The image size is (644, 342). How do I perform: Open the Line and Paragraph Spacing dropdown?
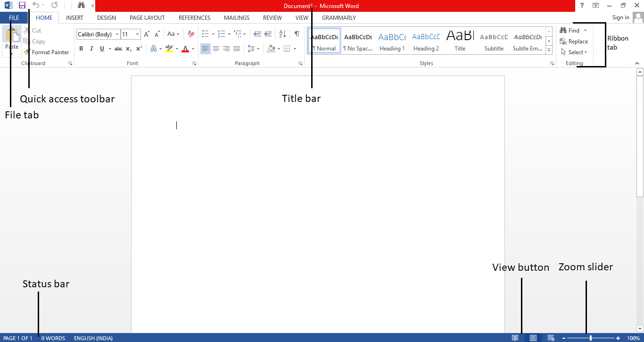[x=253, y=49]
